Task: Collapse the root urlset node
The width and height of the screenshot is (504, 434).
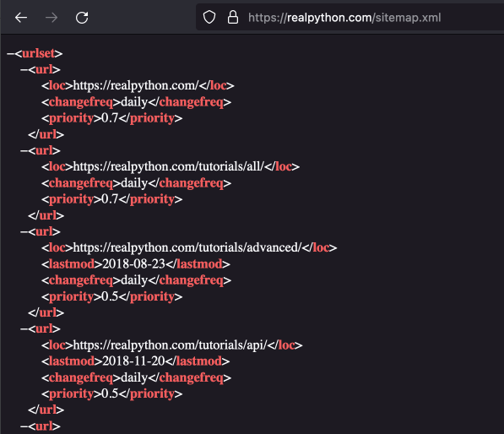Action: [10, 54]
